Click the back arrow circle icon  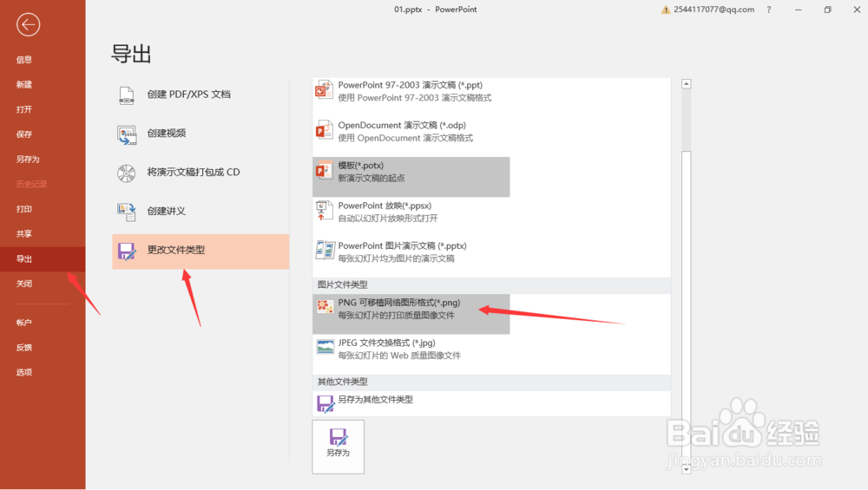pyautogui.click(x=28, y=24)
